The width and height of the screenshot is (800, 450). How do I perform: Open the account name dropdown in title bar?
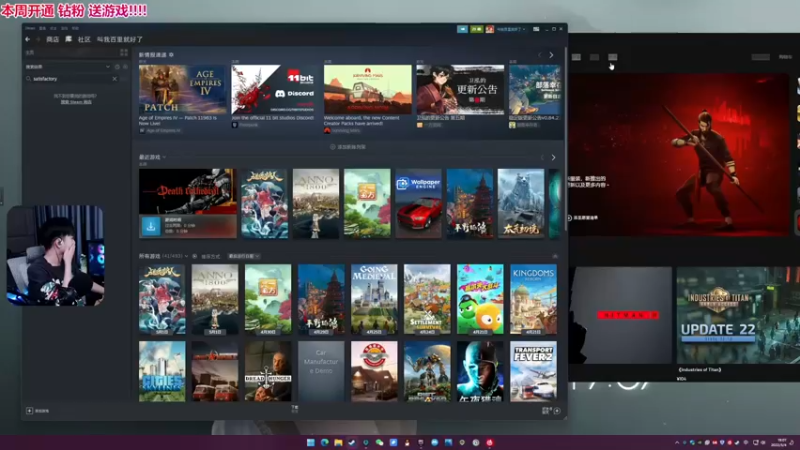(512, 29)
